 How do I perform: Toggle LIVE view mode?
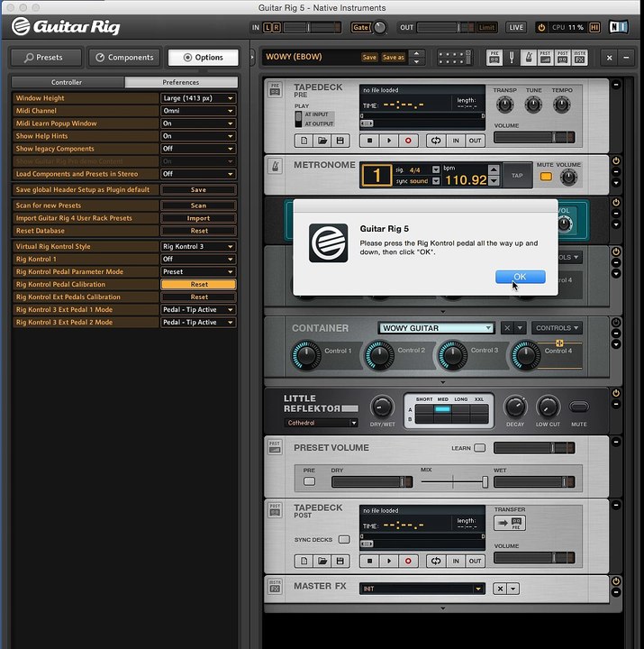coord(516,27)
